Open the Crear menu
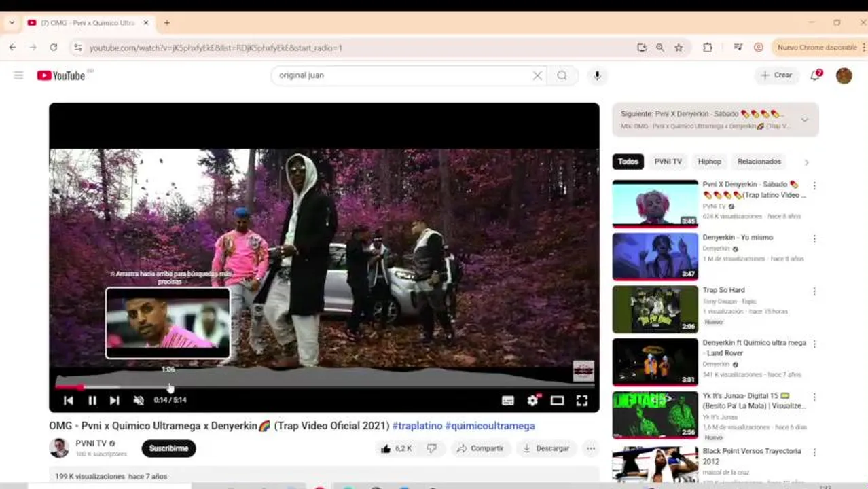 [776, 75]
